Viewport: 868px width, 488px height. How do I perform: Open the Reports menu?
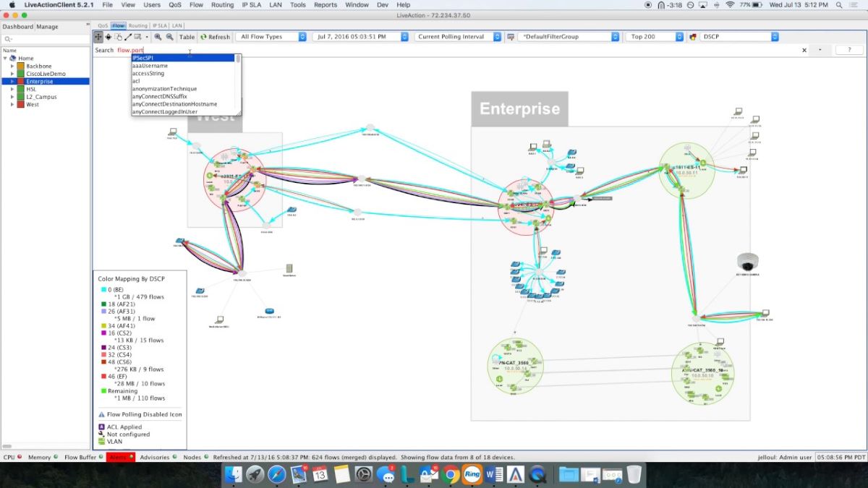pyautogui.click(x=325, y=4)
